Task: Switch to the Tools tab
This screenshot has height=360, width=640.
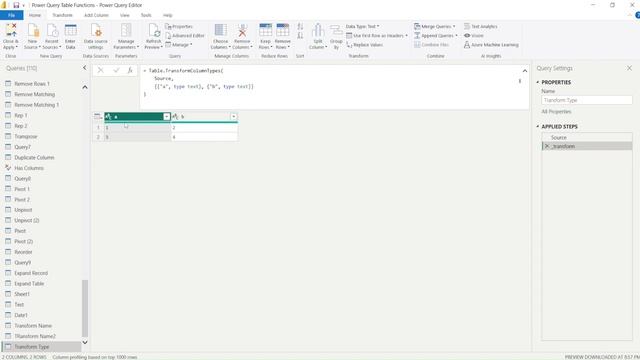Action: (x=146, y=15)
